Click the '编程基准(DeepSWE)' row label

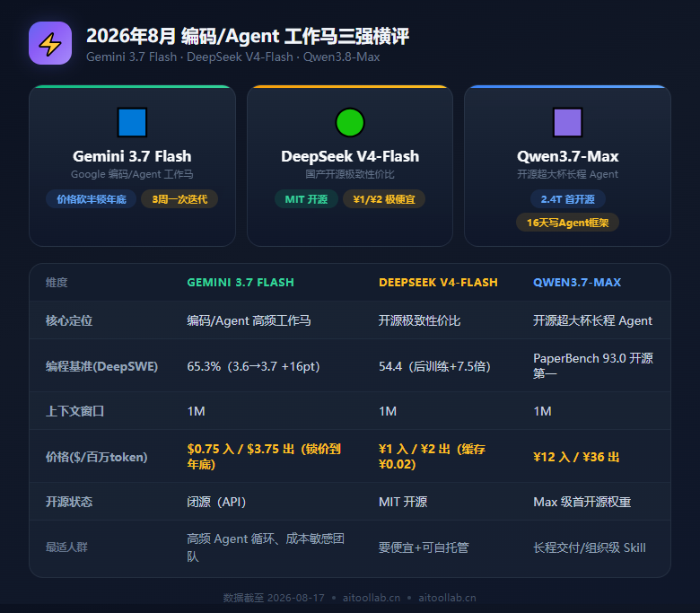click(x=101, y=366)
